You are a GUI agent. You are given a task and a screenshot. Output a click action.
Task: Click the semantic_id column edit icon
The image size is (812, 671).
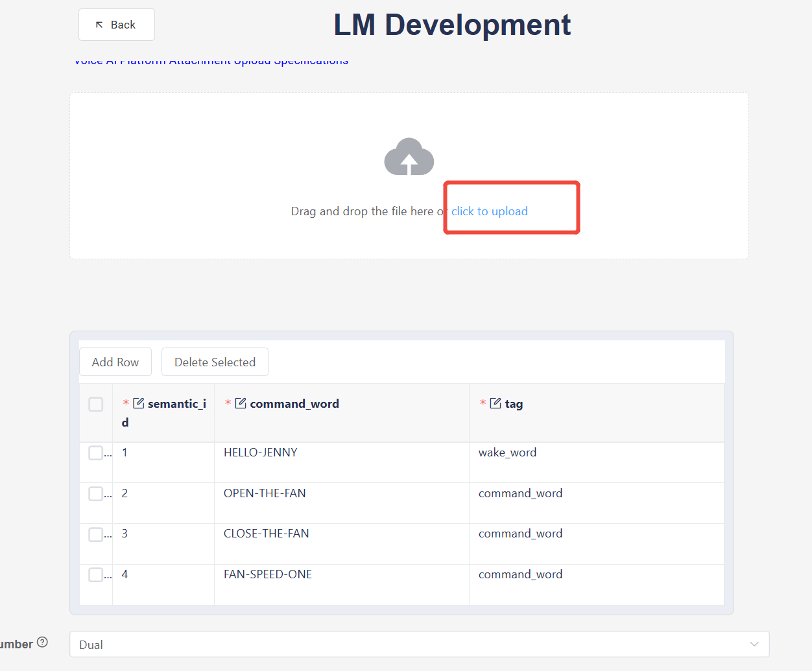click(138, 403)
